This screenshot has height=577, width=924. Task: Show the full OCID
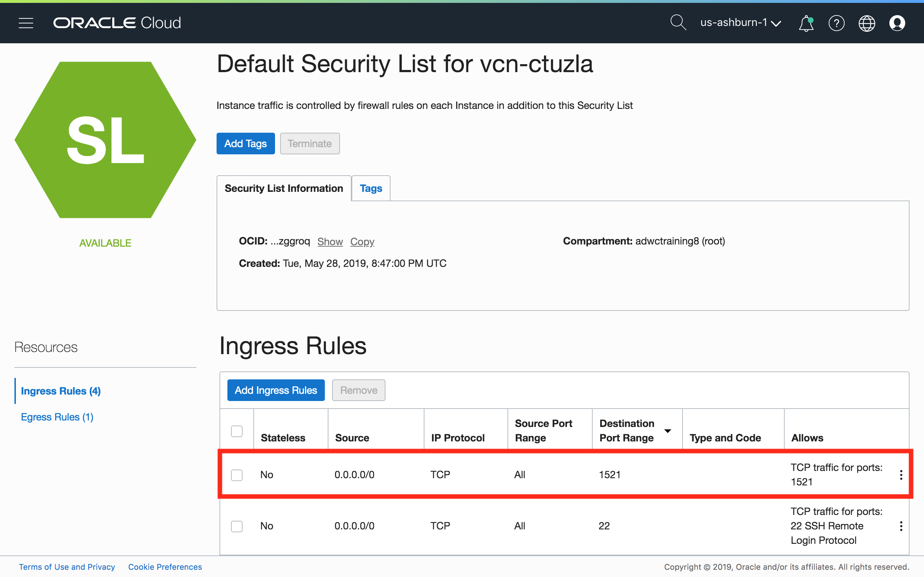tap(330, 242)
